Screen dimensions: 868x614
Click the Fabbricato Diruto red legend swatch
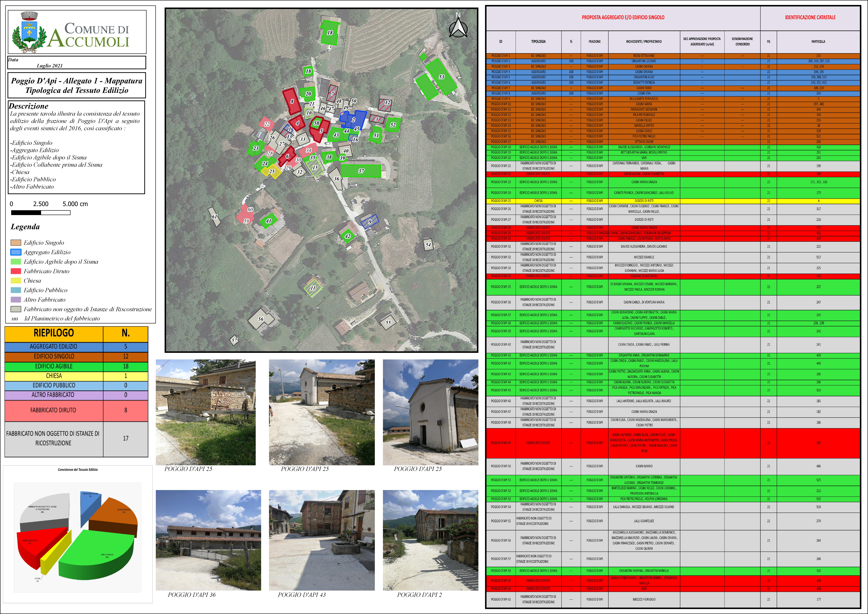(16, 271)
